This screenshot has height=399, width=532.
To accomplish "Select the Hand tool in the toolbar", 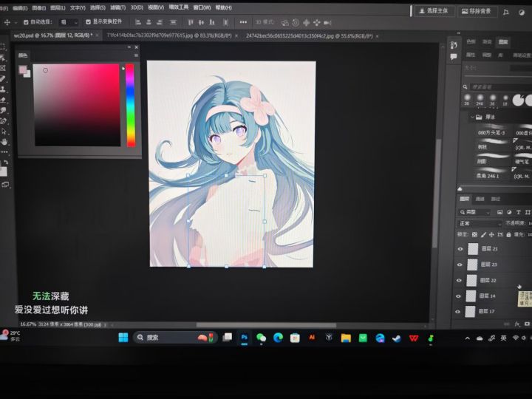I will pyautogui.click(x=4, y=140).
